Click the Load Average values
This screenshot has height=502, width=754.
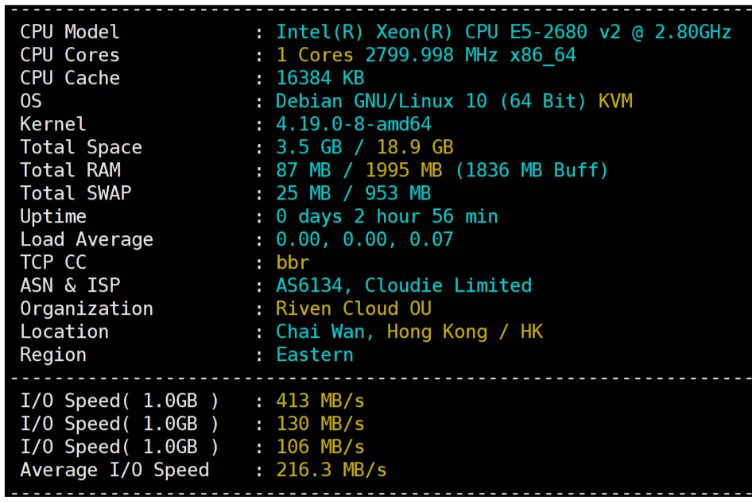click(x=365, y=239)
